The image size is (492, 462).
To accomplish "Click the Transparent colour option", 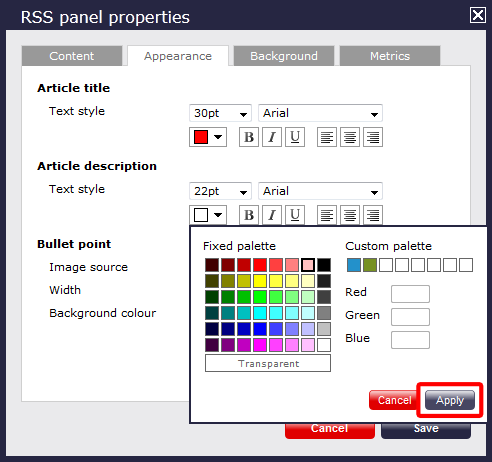I will coord(268,363).
